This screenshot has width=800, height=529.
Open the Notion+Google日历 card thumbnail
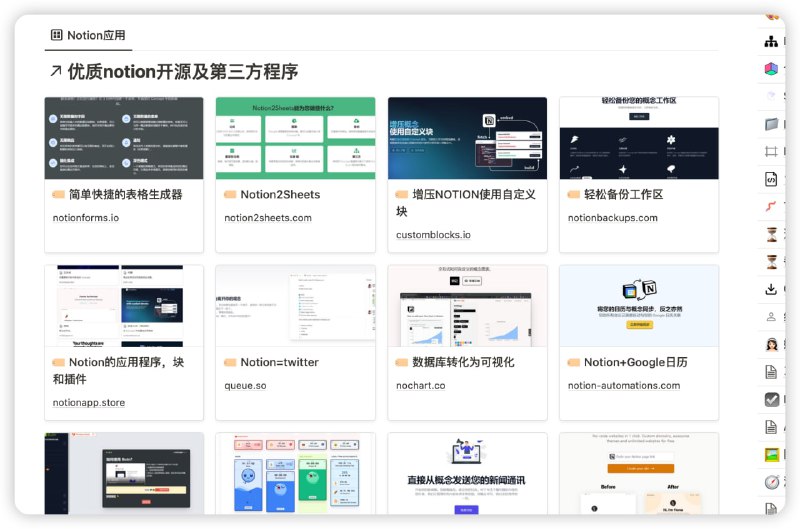click(x=639, y=306)
